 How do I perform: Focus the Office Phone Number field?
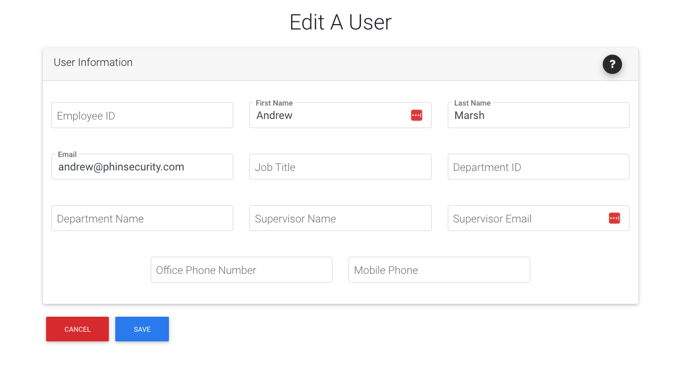click(241, 269)
